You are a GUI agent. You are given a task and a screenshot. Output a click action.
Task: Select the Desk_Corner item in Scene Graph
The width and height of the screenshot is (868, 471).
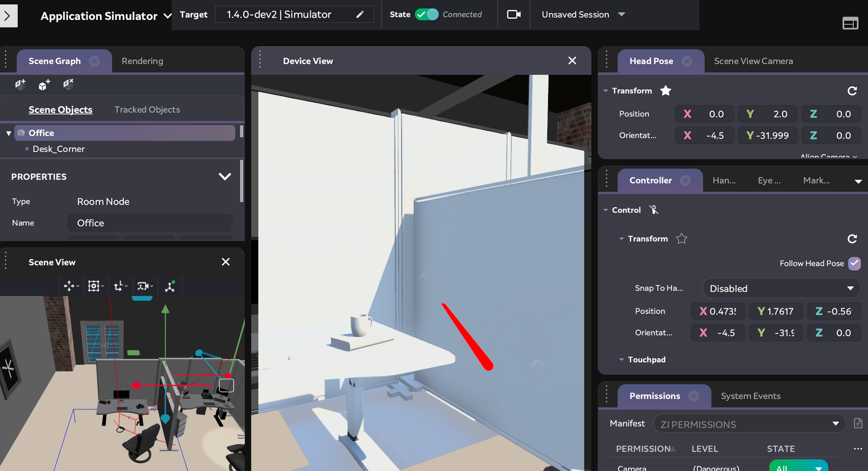click(x=58, y=148)
